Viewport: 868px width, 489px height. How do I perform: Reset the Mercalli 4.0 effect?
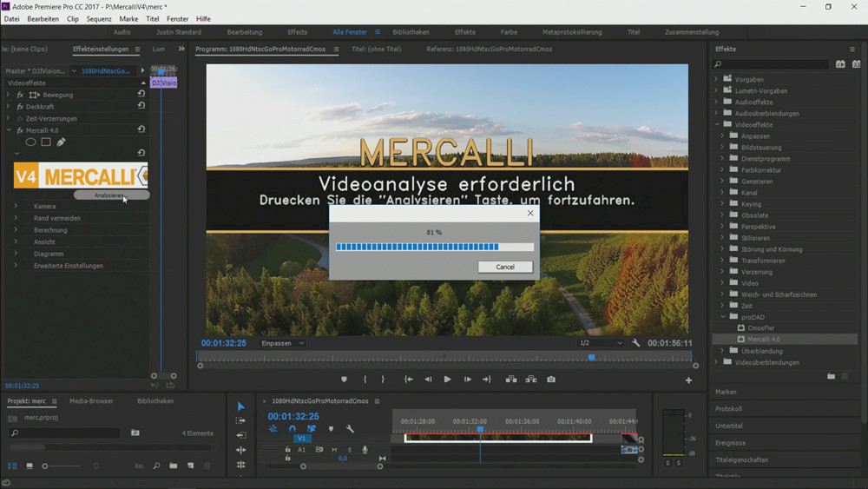pyautogui.click(x=141, y=129)
